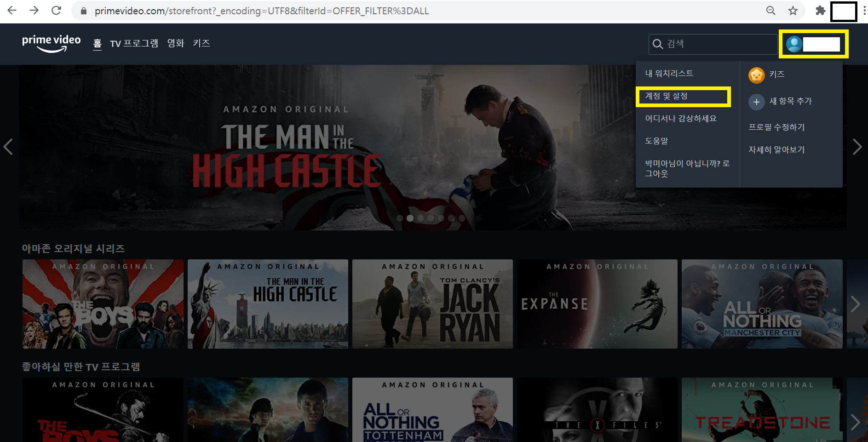
Task: Open 도움말 menu item
Action: [656, 141]
